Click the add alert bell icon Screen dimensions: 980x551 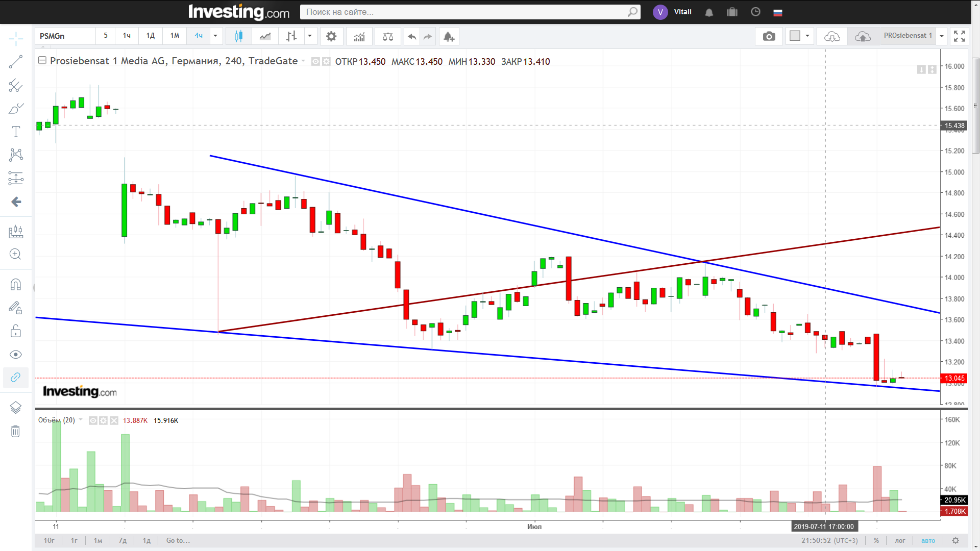pos(449,36)
